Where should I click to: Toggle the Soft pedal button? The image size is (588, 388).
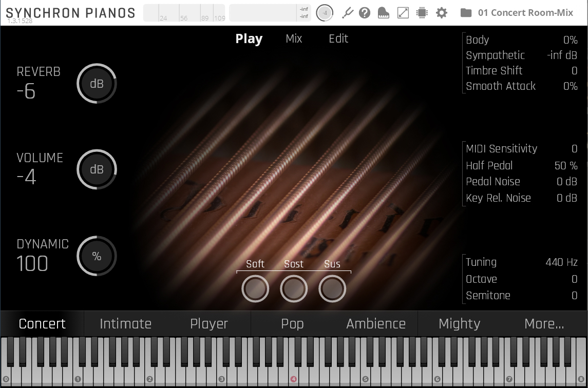255,289
